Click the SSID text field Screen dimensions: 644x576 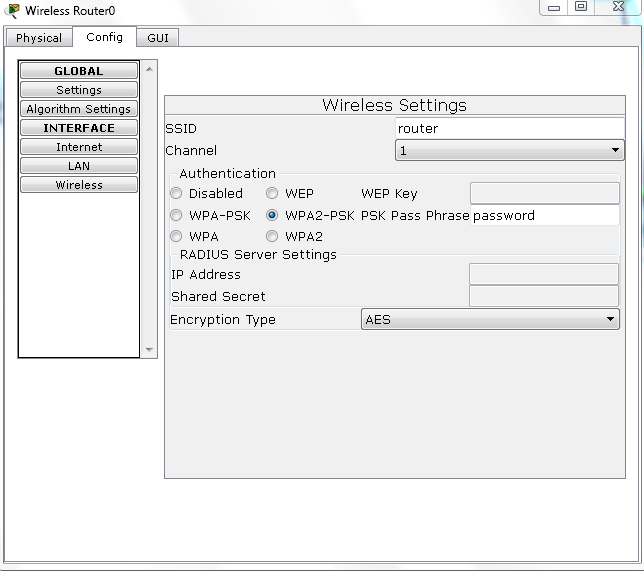pos(508,128)
